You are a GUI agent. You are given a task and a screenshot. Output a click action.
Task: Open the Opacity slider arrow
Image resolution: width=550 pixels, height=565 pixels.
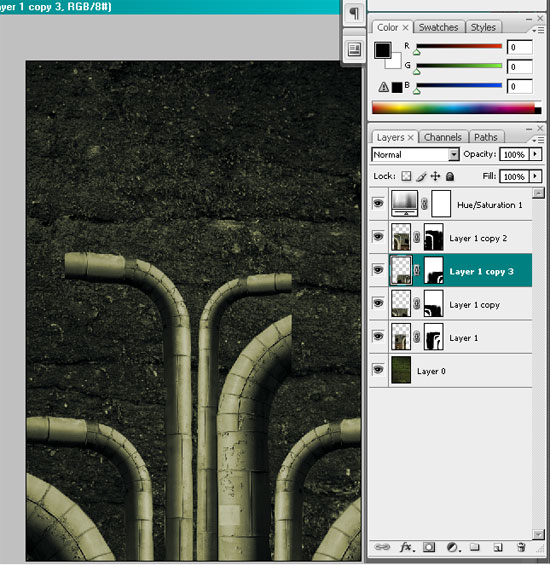pyautogui.click(x=535, y=154)
